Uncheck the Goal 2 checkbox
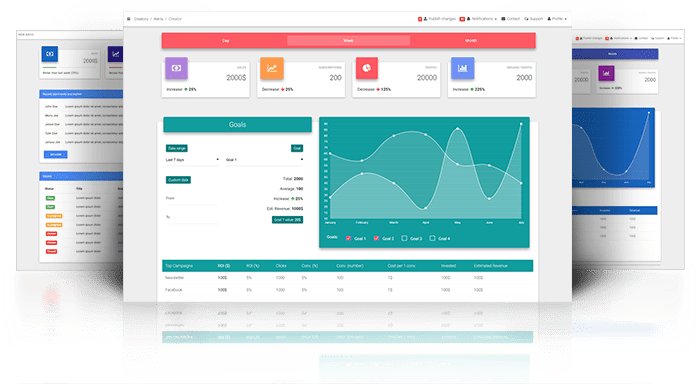Image resolution: width=700 pixels, height=384 pixels. (x=376, y=238)
